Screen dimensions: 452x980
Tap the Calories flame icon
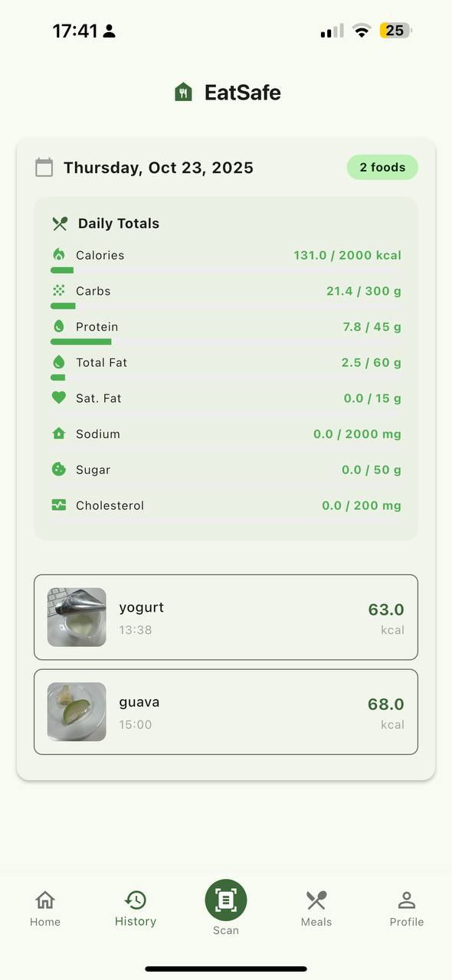click(60, 255)
